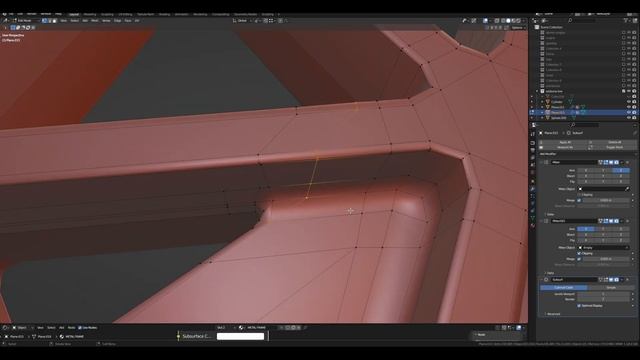The image size is (640, 360).
Task: Open the Object Data properties tab
Action: (x=533, y=218)
